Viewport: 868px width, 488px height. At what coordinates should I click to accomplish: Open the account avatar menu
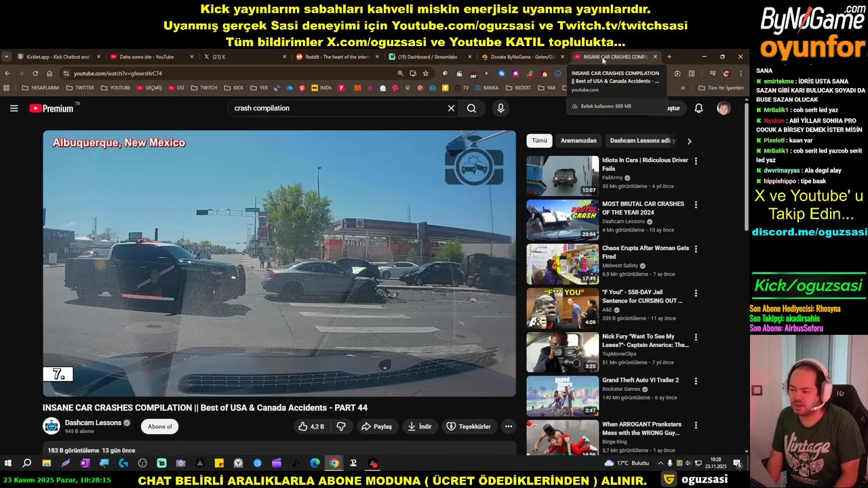(724, 108)
